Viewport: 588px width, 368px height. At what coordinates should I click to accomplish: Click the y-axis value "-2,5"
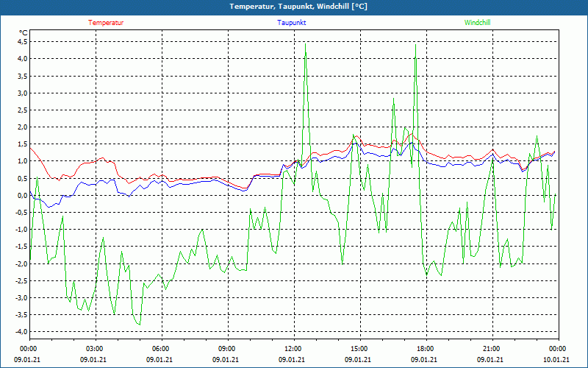22,280
